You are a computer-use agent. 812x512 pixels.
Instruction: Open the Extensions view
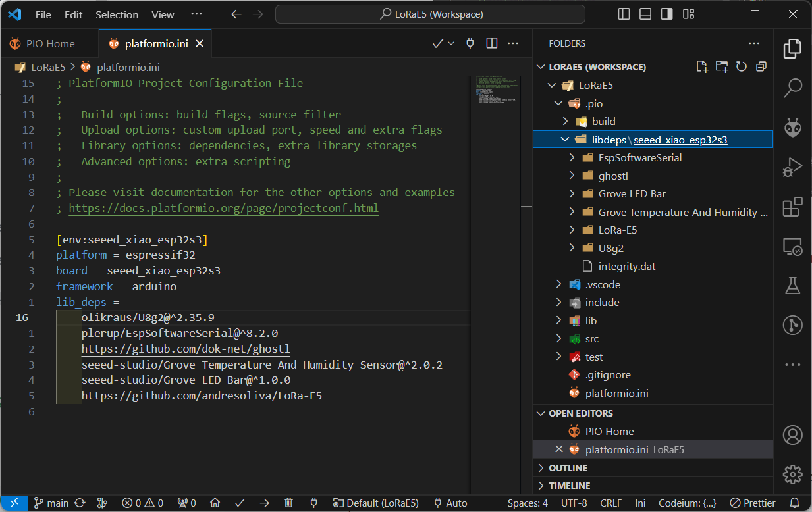tap(792, 207)
